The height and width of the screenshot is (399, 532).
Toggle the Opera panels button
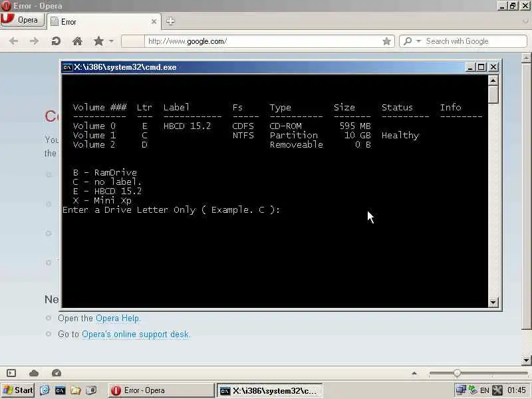(11, 373)
